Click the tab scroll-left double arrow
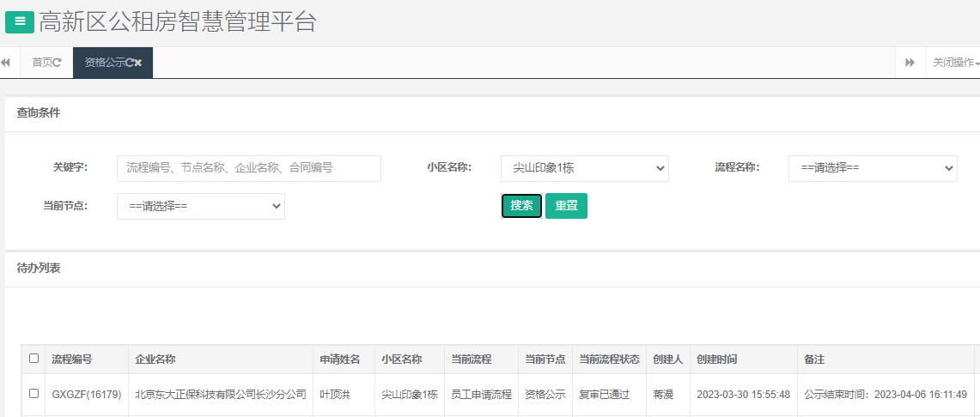This screenshot has height=417, width=980. click(6, 63)
